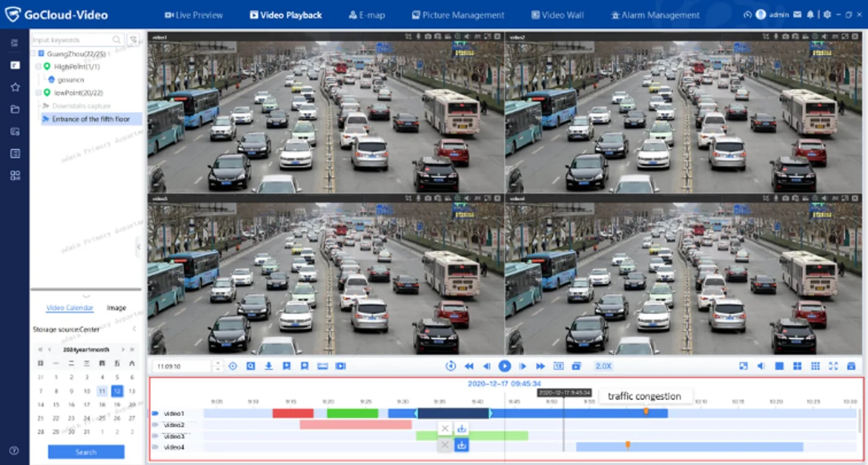Open the folder icon in sidebar
Image resolution: width=868 pixels, height=465 pixels.
tap(15, 109)
